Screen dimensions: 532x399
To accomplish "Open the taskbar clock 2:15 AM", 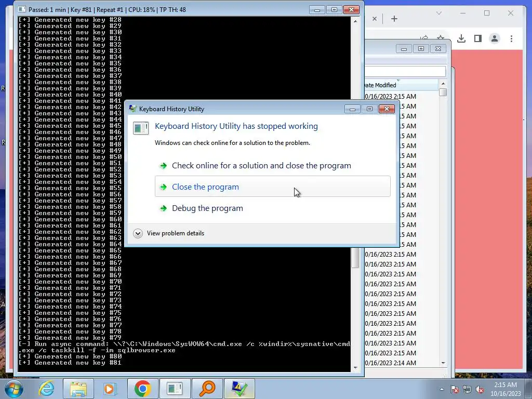I will [506, 389].
